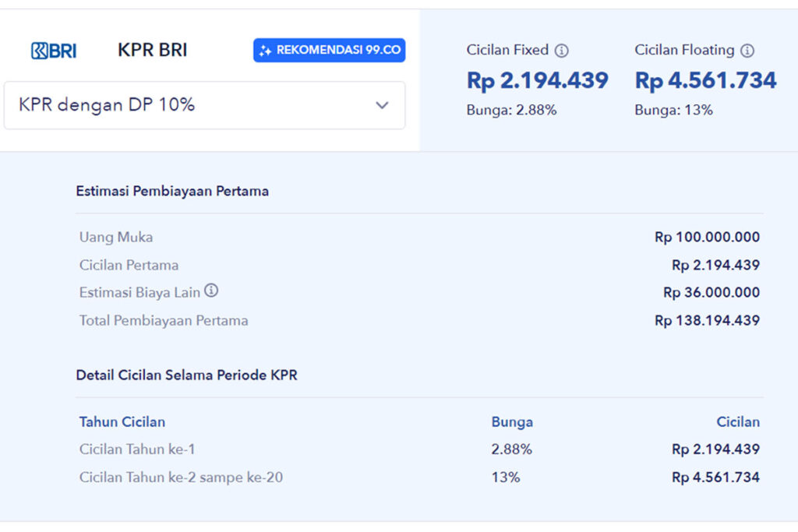Click the Total Pembiayaan Pertama amount
The image size is (798, 532).
(x=708, y=320)
